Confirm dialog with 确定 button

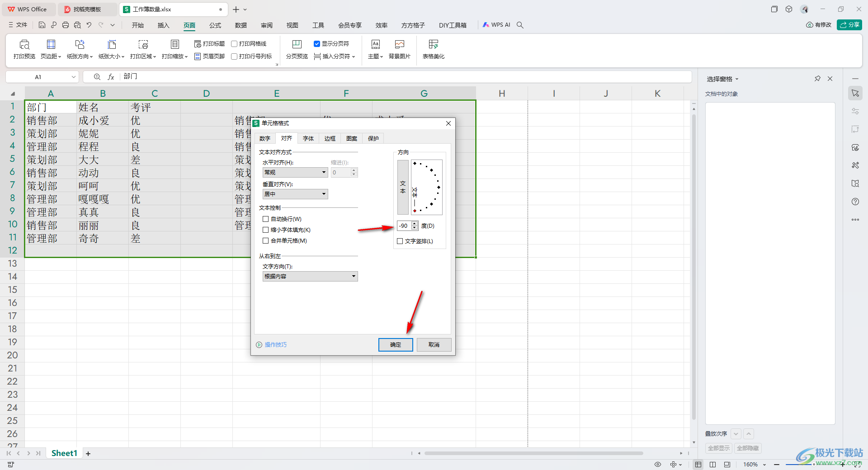pyautogui.click(x=396, y=345)
